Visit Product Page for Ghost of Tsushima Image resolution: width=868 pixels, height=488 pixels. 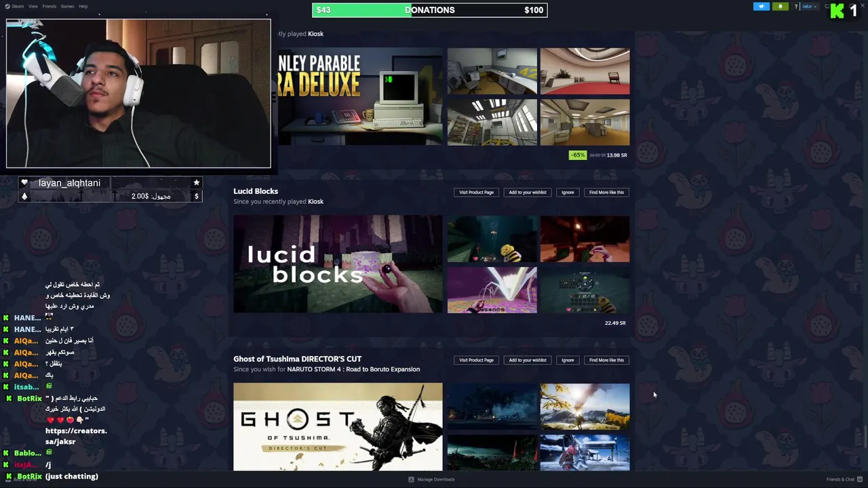coord(476,361)
